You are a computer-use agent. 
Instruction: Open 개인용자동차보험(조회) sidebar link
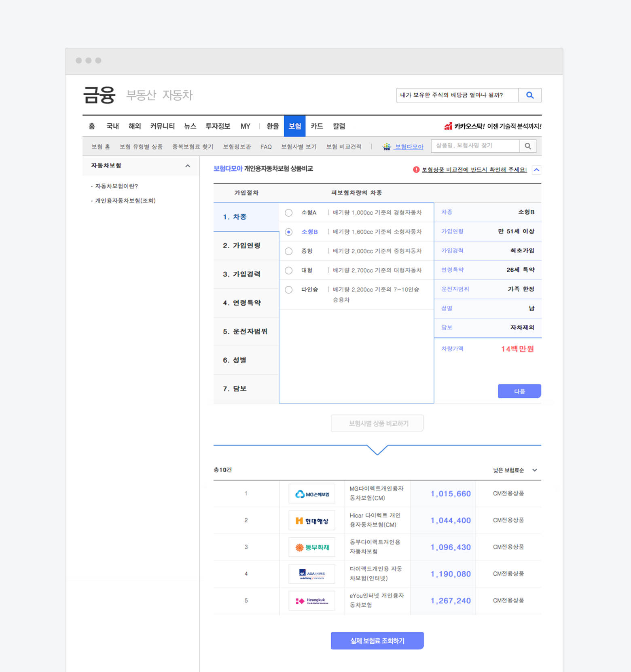(x=125, y=201)
